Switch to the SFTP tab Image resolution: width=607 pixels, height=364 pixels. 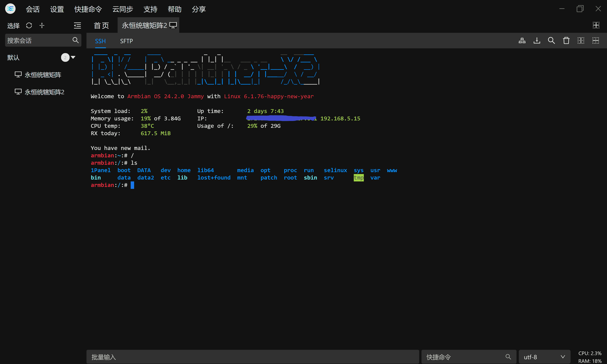click(x=126, y=41)
